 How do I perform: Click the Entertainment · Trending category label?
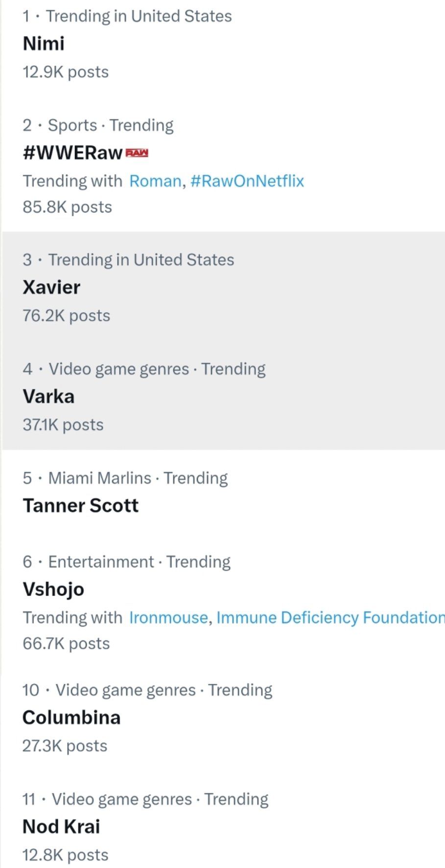pos(140,562)
